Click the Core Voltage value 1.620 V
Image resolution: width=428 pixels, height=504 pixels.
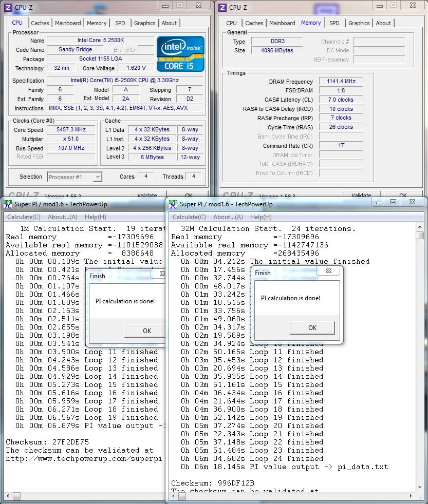click(x=136, y=68)
